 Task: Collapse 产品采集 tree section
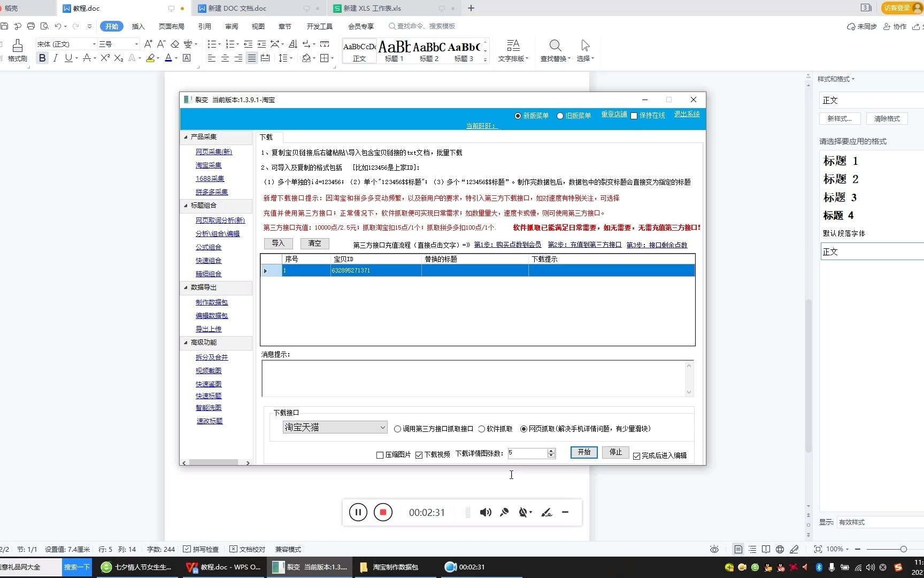click(186, 137)
